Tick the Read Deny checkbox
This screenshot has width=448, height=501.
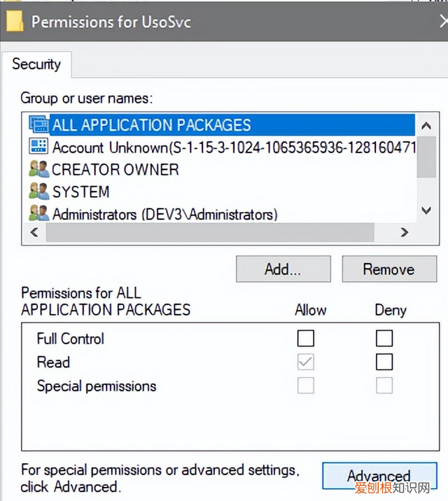click(384, 362)
